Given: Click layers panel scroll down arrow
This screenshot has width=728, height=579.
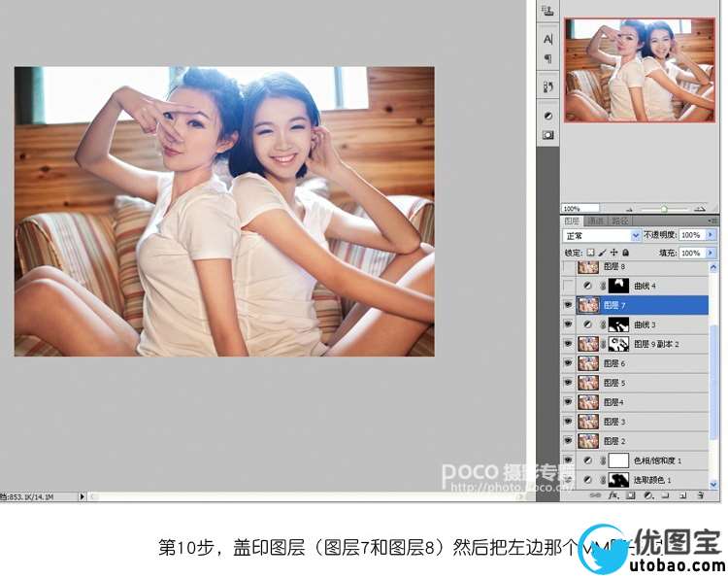Looking at the screenshot, I should coord(713,484).
